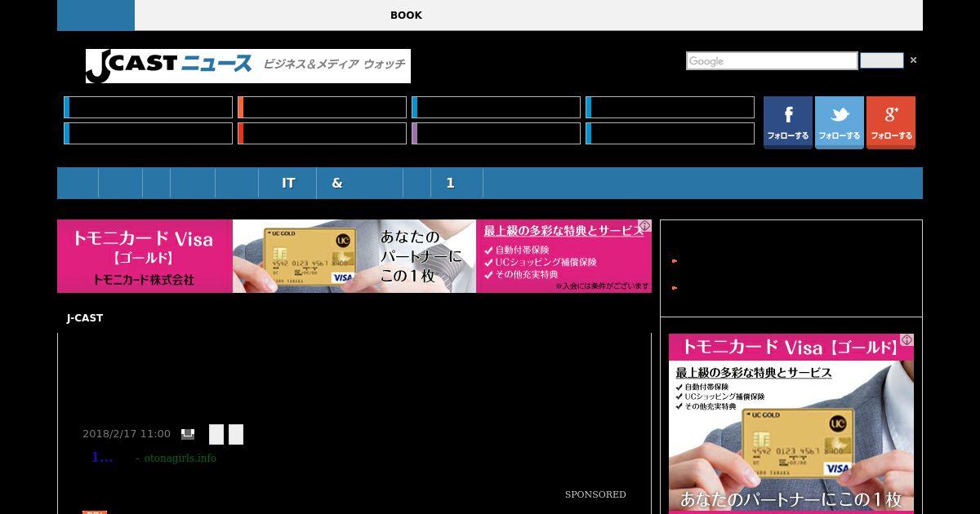
Task: Open the ad info icon on top banner
Action: point(645,226)
